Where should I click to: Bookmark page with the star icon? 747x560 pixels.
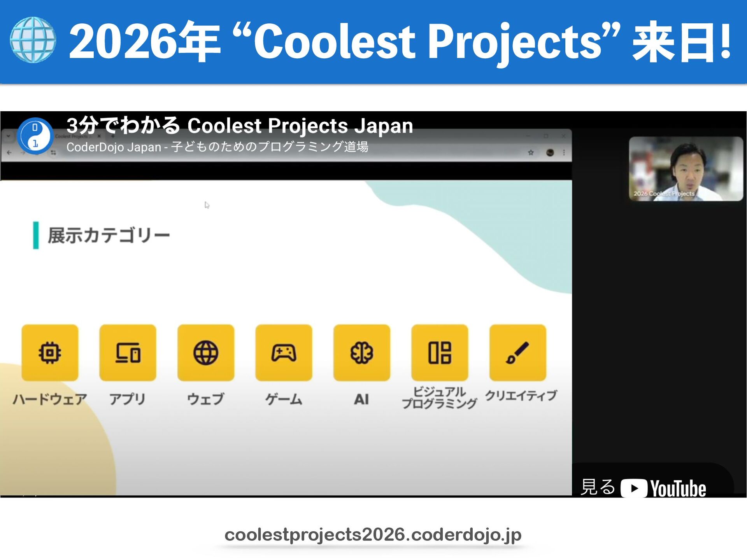click(x=531, y=152)
